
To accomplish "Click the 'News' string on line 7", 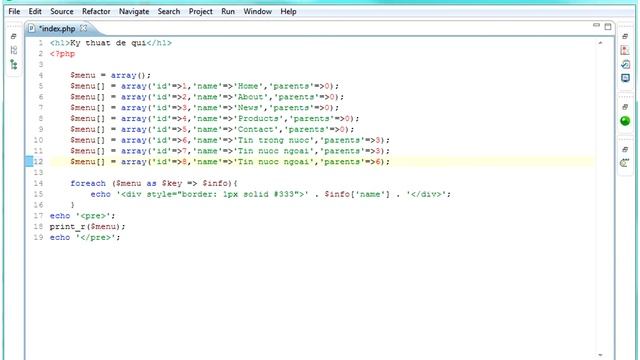I will coord(248,108).
